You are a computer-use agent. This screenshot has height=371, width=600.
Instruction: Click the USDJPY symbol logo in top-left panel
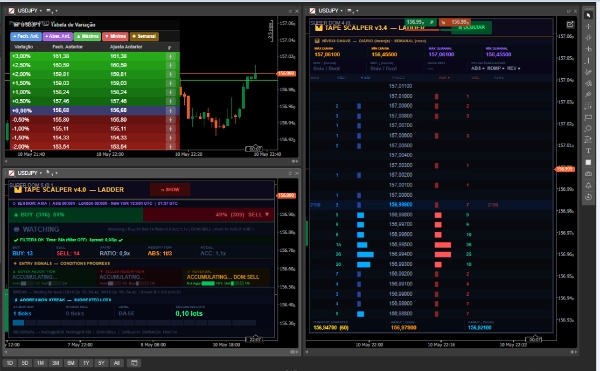11,11
